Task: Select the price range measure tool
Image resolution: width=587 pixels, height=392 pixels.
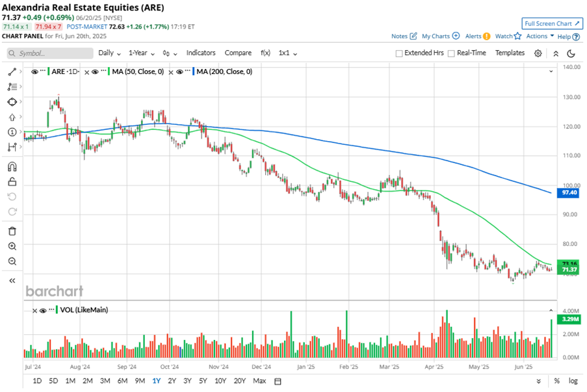Action: point(12,147)
